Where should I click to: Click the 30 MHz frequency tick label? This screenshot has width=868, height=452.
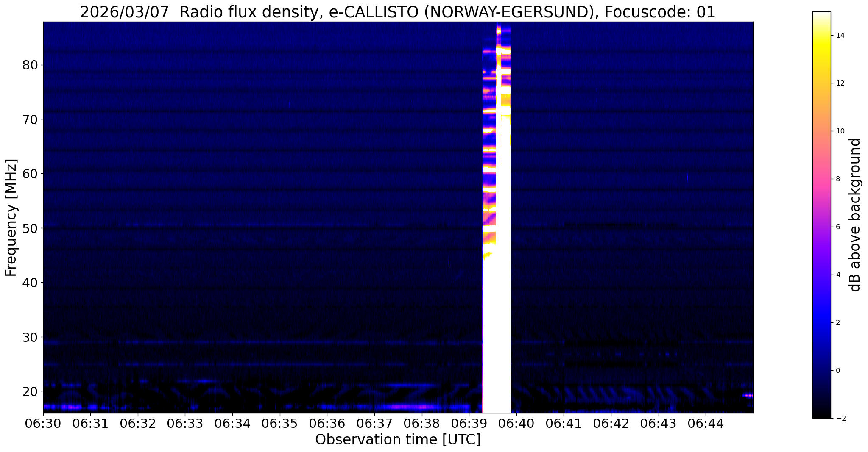pos(30,337)
